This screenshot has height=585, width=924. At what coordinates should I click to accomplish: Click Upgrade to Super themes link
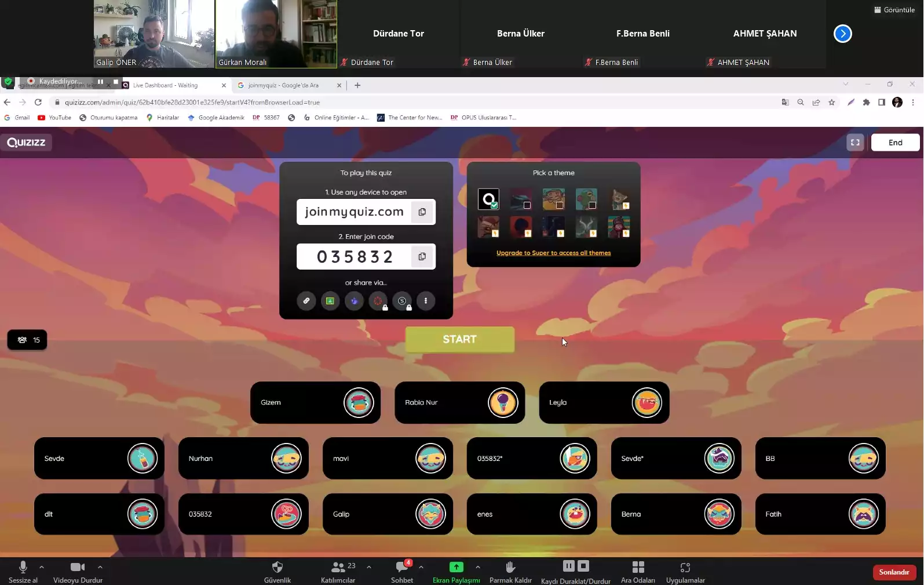(x=553, y=253)
